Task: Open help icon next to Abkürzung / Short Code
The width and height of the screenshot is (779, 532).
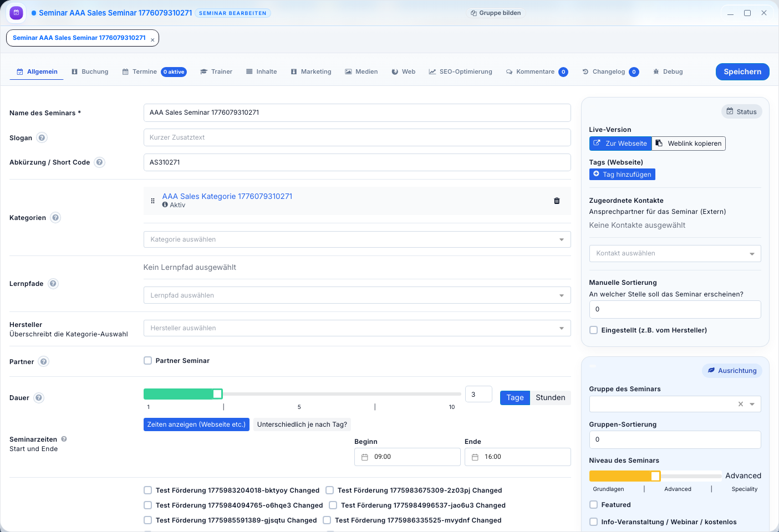Action: click(x=99, y=162)
